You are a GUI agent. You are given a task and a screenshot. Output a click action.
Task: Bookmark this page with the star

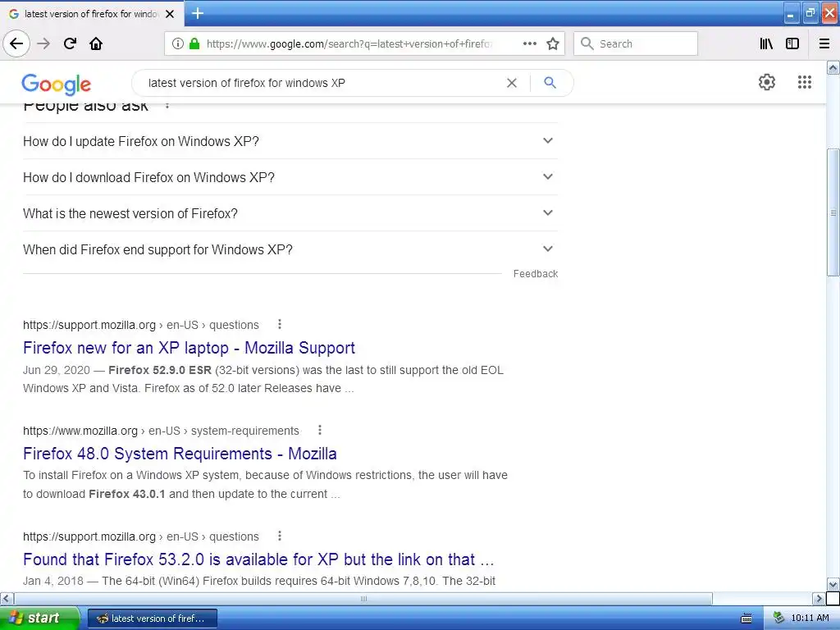(x=553, y=43)
